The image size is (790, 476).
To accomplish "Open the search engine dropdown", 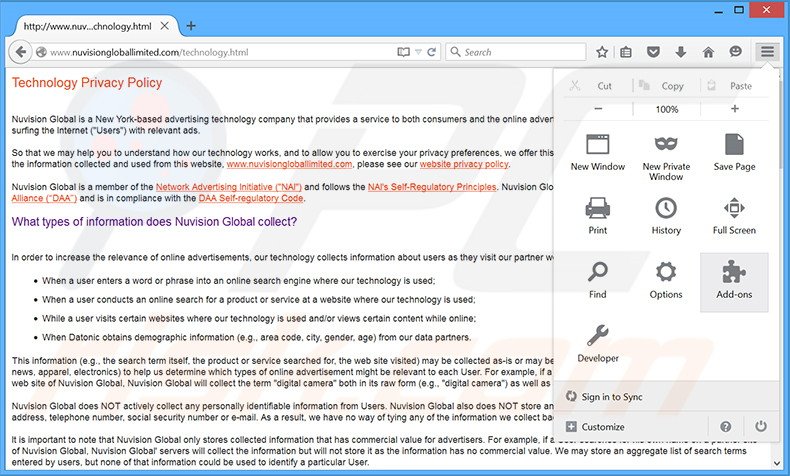I will pyautogui.click(x=456, y=52).
